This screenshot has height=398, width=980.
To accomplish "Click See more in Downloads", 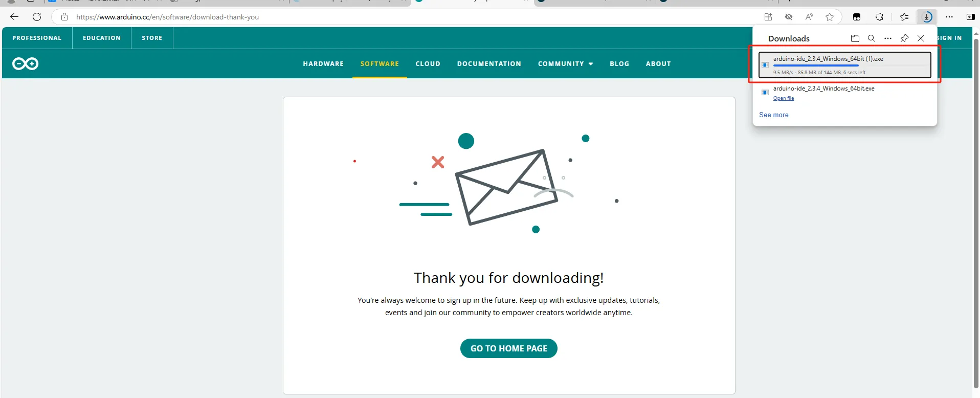I will pyautogui.click(x=773, y=115).
